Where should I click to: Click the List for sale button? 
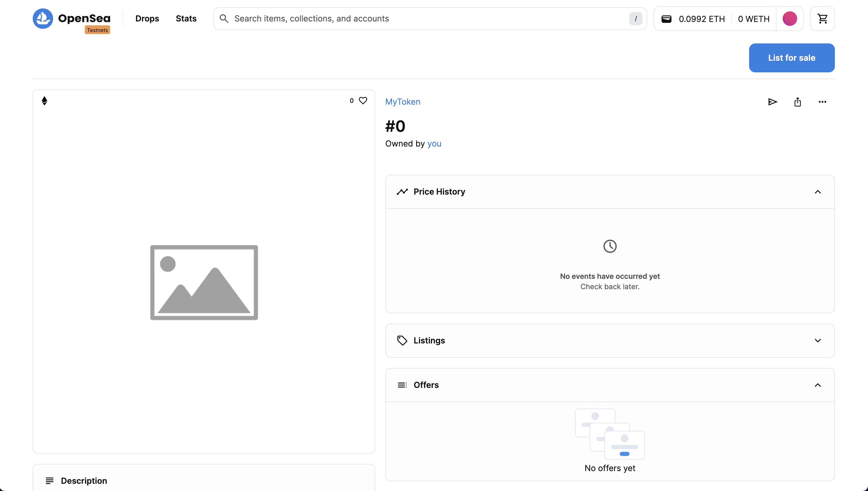(792, 58)
